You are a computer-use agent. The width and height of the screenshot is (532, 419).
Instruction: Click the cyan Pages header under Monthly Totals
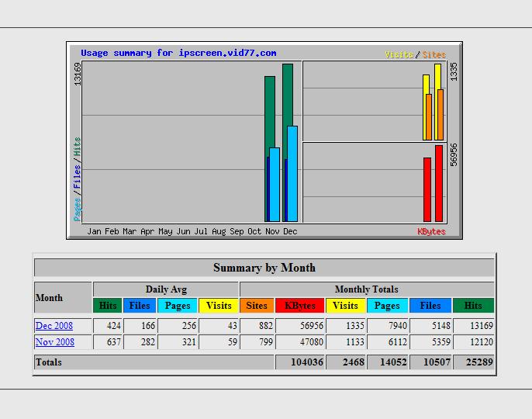tap(387, 306)
